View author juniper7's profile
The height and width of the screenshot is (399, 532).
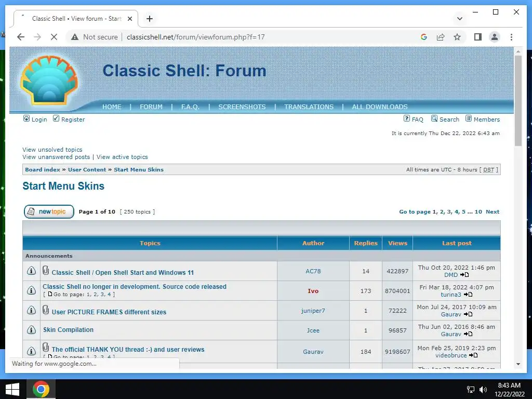313,311
